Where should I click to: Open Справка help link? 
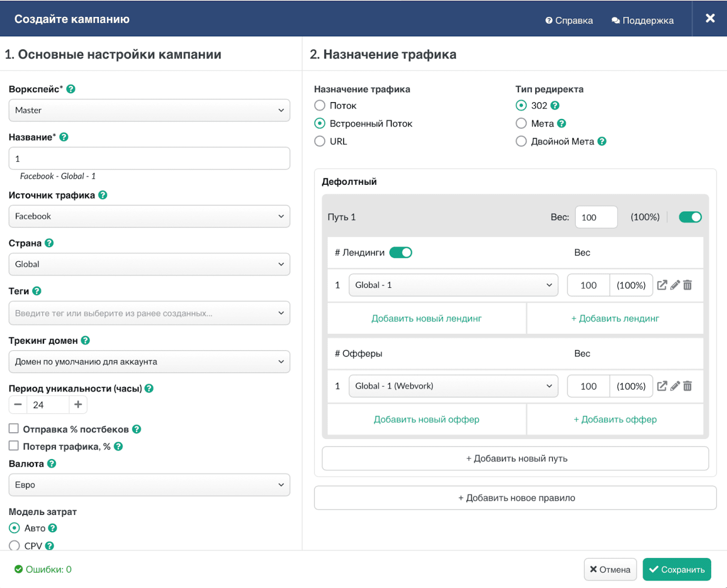(x=569, y=20)
